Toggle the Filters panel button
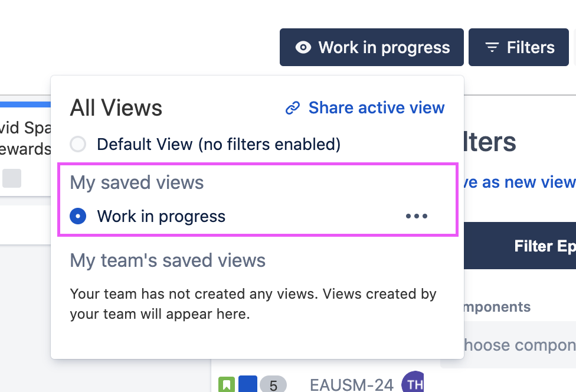 519,48
